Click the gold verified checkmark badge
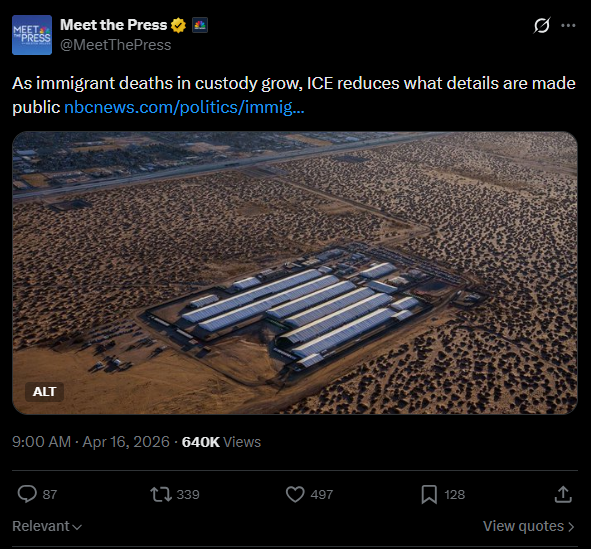Image resolution: width=591 pixels, height=549 pixels. point(178,25)
